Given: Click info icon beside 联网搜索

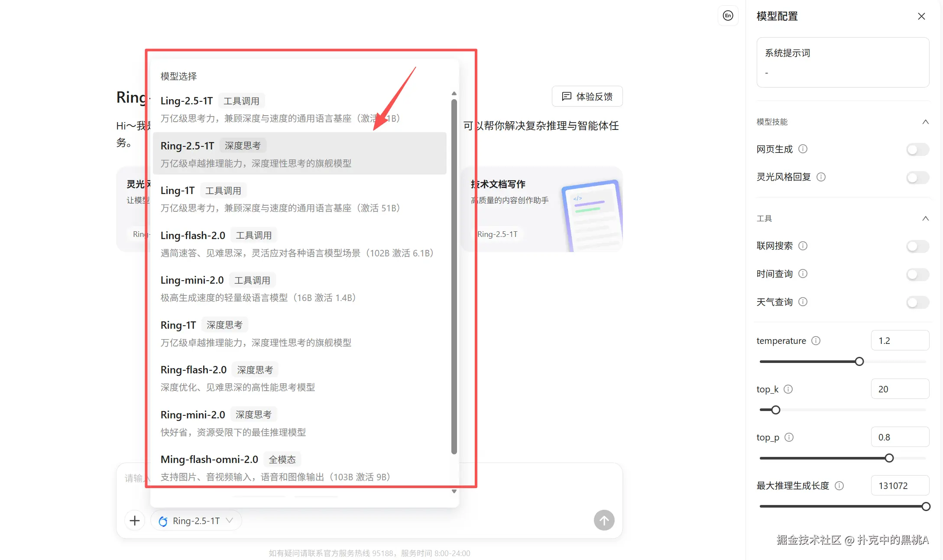Looking at the screenshot, I should click(803, 246).
